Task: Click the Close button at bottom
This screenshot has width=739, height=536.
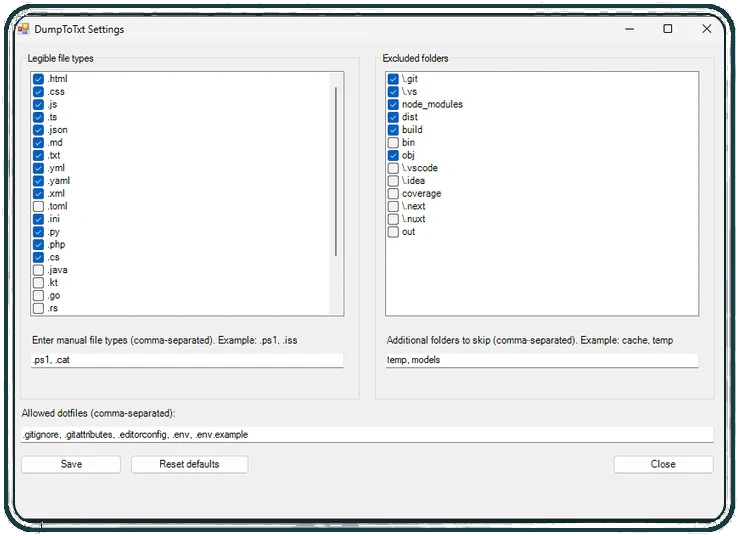Action: click(663, 464)
